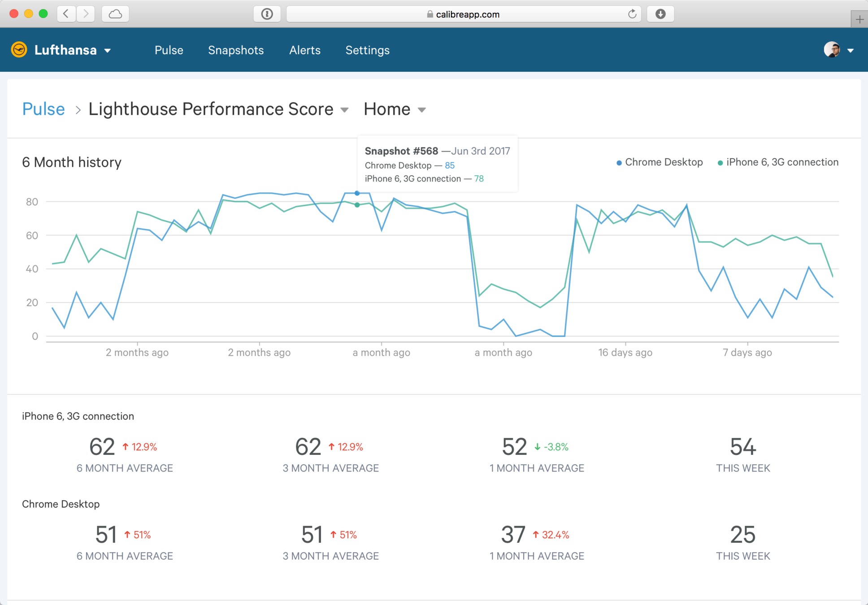Click the Lufthansa crane logo icon
This screenshot has width=868, height=605.
[x=19, y=50]
